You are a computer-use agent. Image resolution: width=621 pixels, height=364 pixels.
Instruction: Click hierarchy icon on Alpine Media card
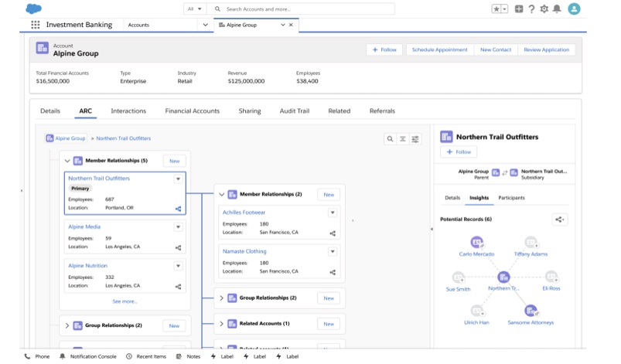178,248
